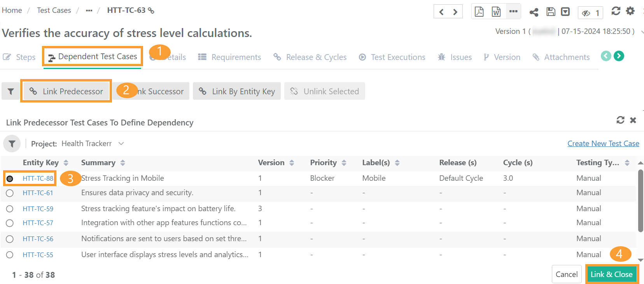
Task: Open the Dependent Test Cases tab
Action: tap(93, 57)
